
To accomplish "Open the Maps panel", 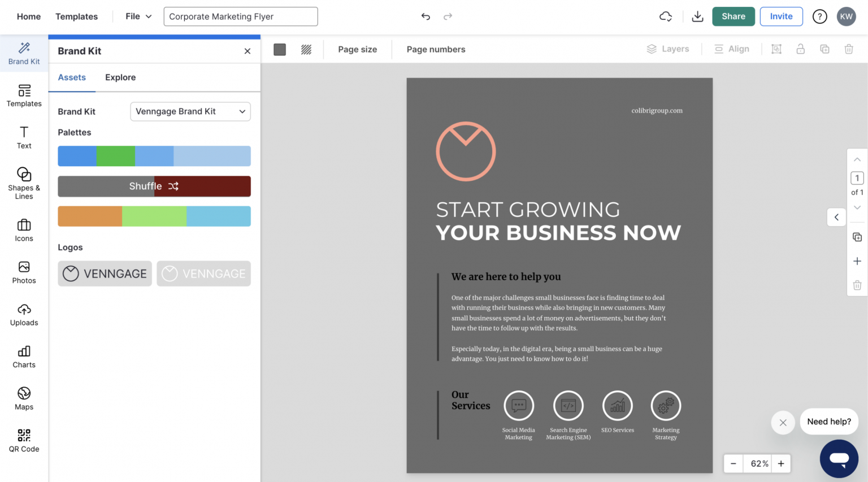I will pos(24,399).
